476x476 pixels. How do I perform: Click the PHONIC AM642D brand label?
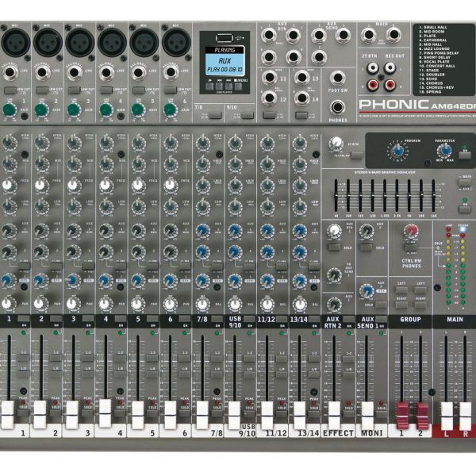point(417,105)
